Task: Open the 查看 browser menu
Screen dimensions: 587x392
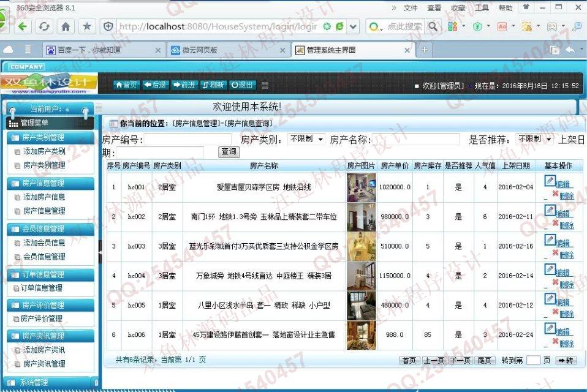Action: click(x=434, y=8)
